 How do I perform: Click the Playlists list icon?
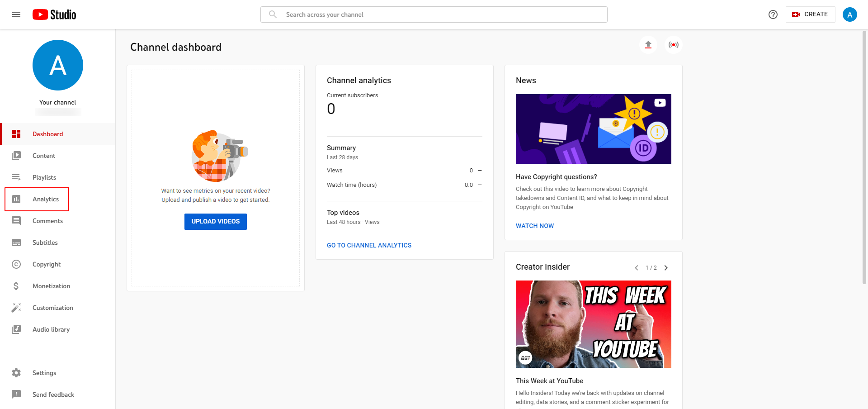tap(16, 177)
